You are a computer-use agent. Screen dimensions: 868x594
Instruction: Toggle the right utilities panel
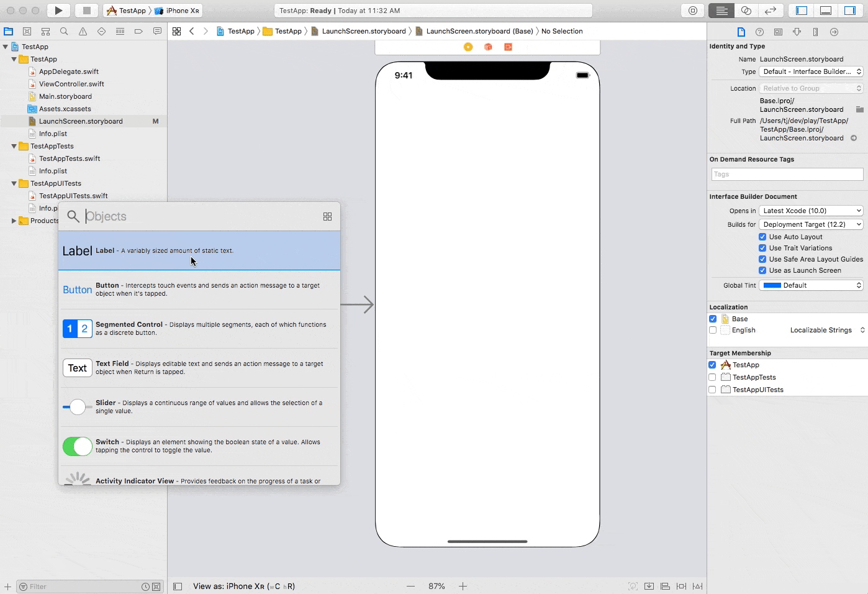(x=851, y=10)
